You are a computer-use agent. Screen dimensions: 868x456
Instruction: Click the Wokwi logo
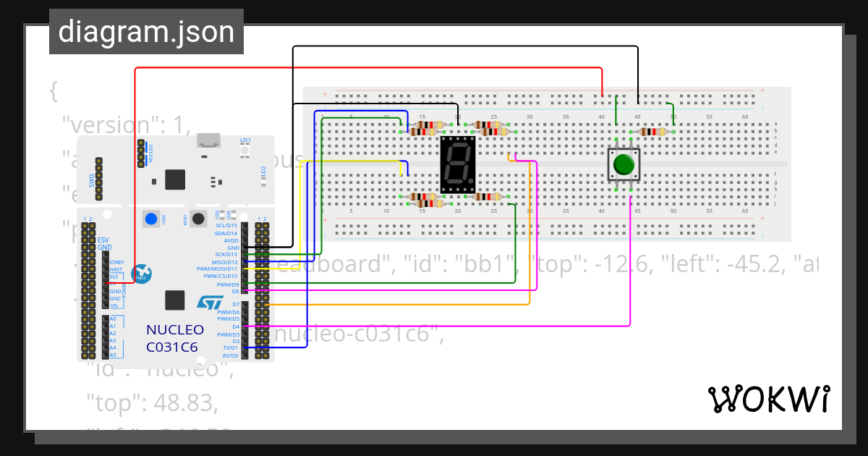tap(770, 399)
